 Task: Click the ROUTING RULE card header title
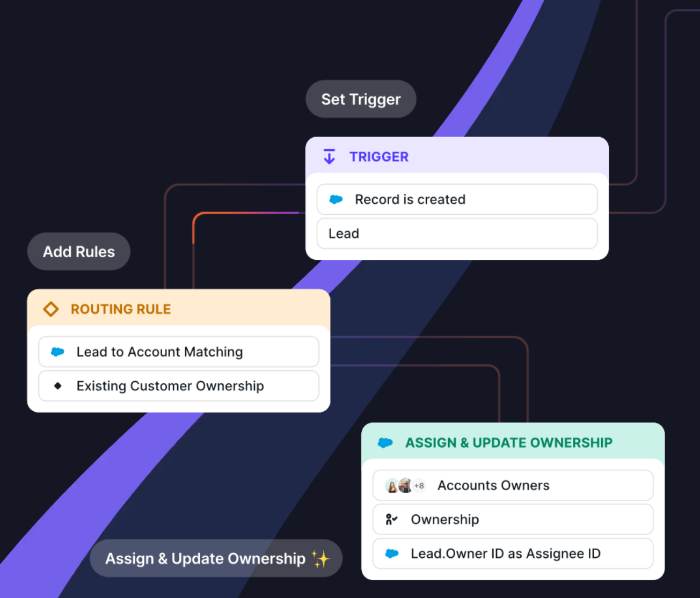(x=121, y=309)
